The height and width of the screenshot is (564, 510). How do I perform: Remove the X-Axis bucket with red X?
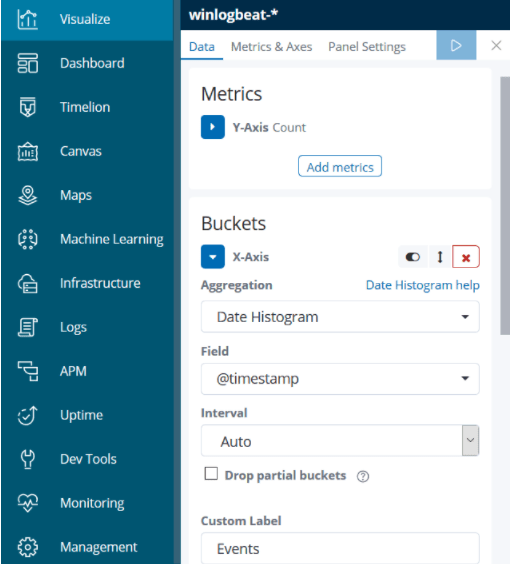coord(466,257)
